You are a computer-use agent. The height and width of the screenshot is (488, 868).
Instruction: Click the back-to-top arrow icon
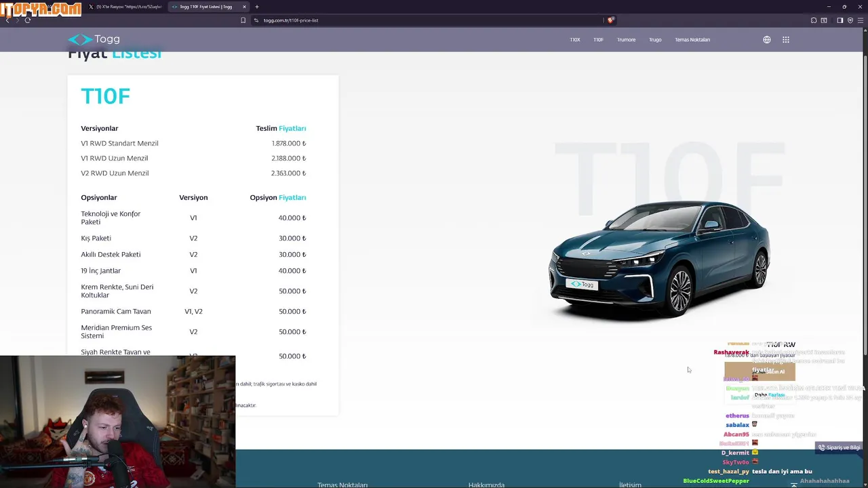click(x=794, y=485)
